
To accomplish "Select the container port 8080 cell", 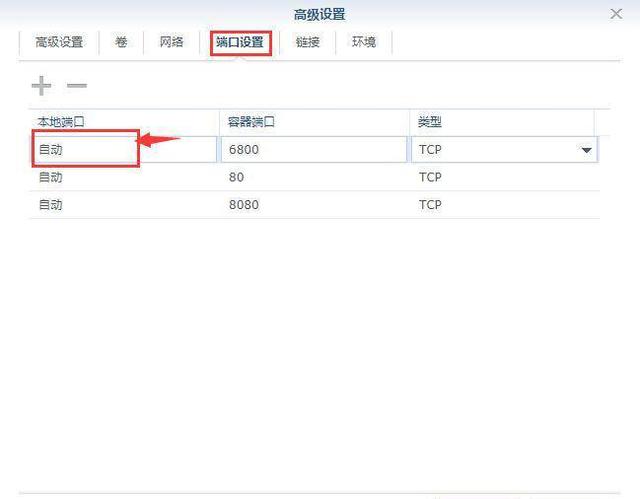I will (x=314, y=204).
